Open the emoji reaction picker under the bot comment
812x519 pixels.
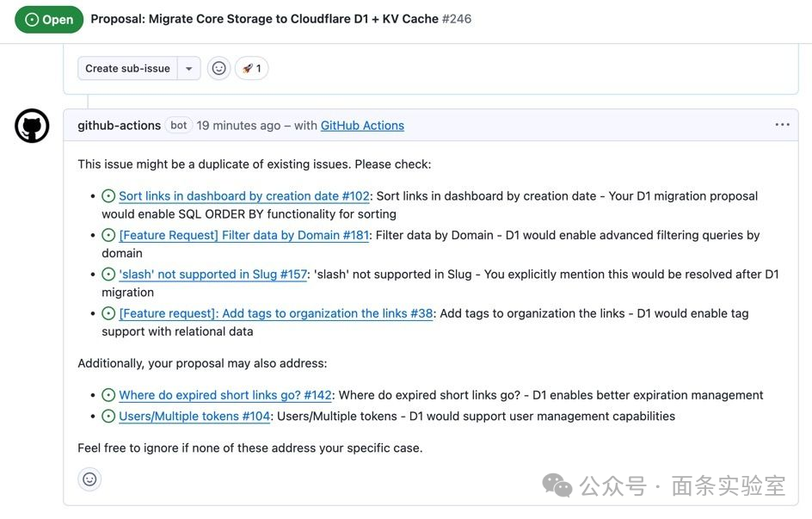(x=89, y=479)
